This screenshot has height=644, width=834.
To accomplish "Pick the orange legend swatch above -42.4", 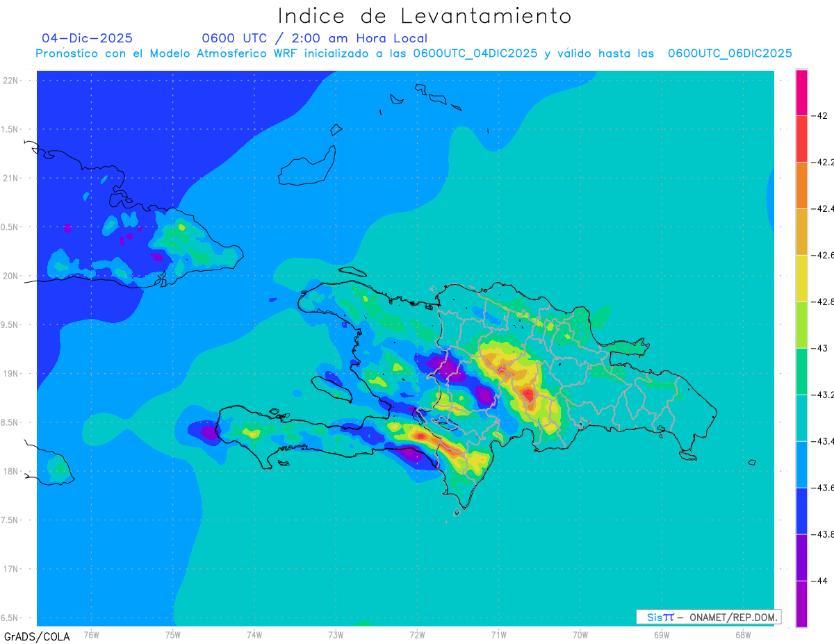I will click(801, 185).
